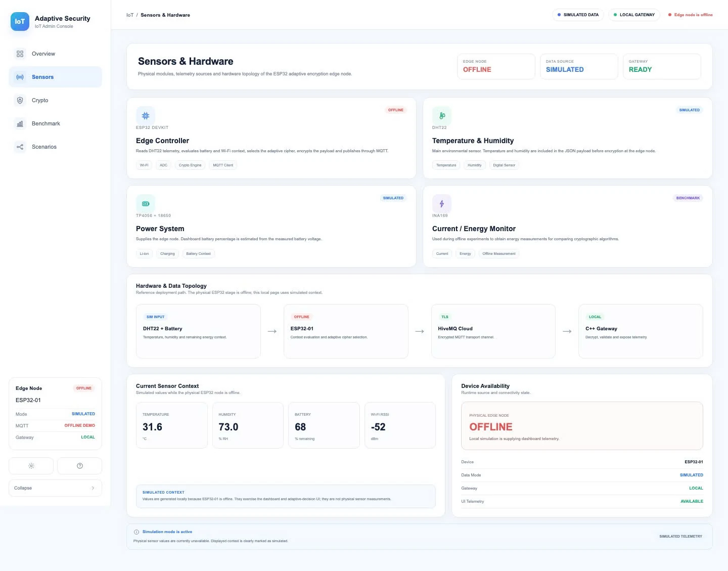This screenshot has height=571, width=728.
Task: Select the C++ Gateway topology card
Action: (x=641, y=331)
